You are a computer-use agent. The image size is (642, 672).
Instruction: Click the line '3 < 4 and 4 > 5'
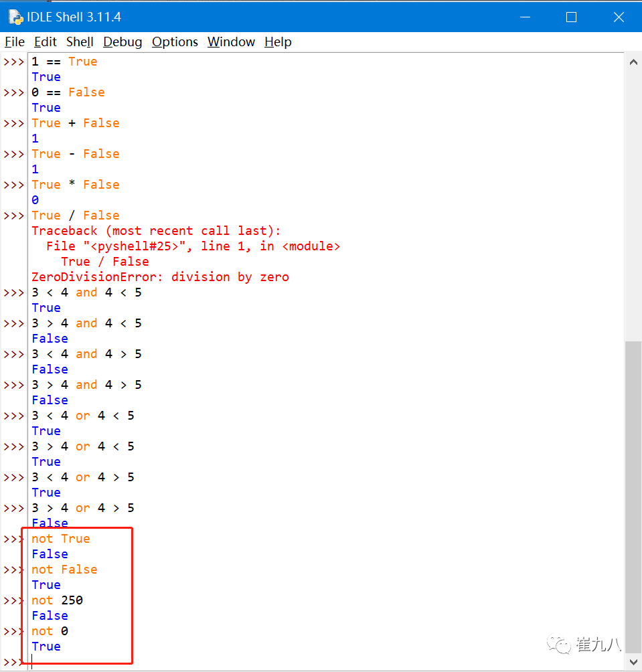click(86, 355)
